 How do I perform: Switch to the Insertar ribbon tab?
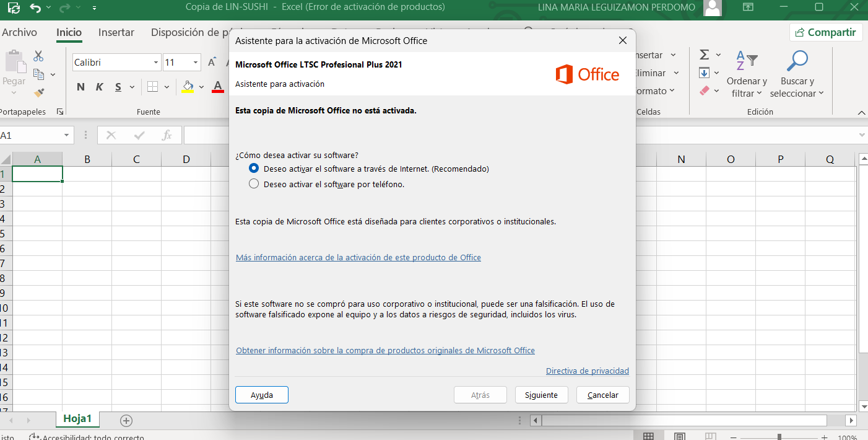pyautogui.click(x=116, y=32)
